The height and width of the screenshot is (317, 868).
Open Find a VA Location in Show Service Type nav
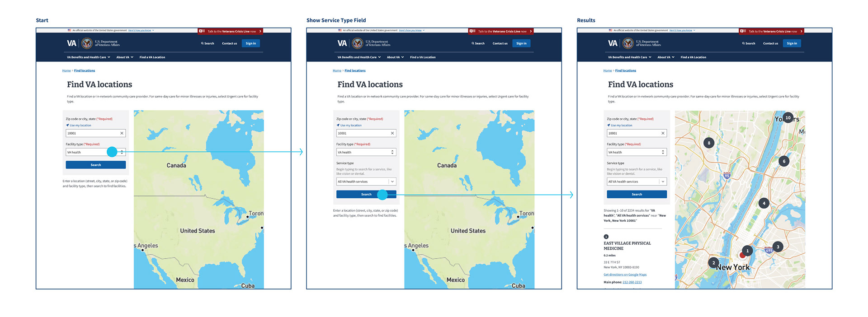click(x=423, y=57)
